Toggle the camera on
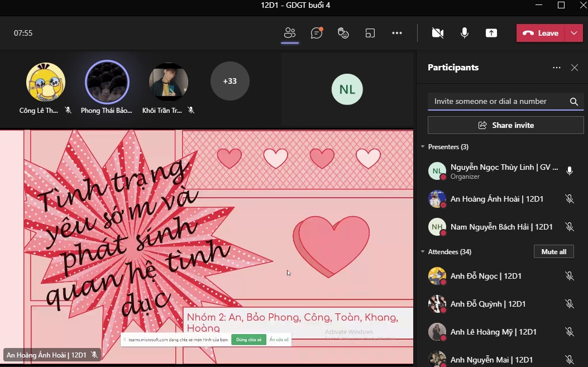This screenshot has height=367, width=588. tap(438, 33)
